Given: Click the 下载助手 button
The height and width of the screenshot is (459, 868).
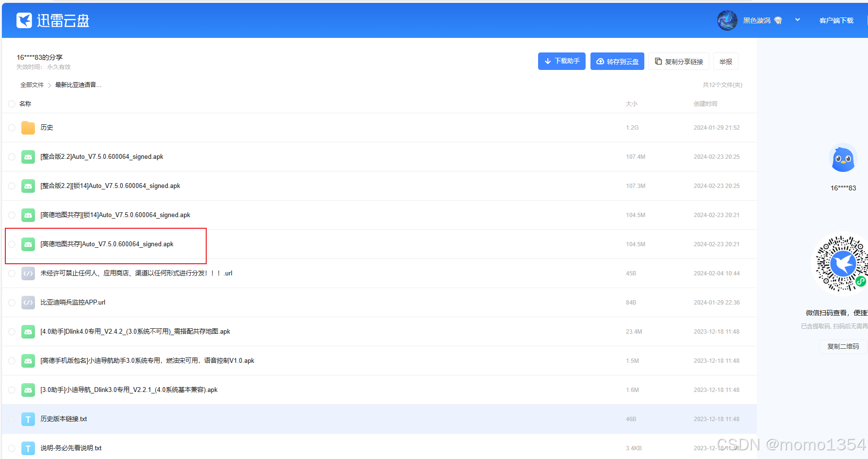Looking at the screenshot, I should pos(562,61).
